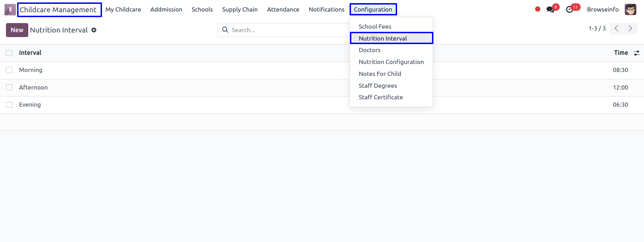Toggle the select-all checkbox in header
The image size is (644, 242).
click(9, 53)
